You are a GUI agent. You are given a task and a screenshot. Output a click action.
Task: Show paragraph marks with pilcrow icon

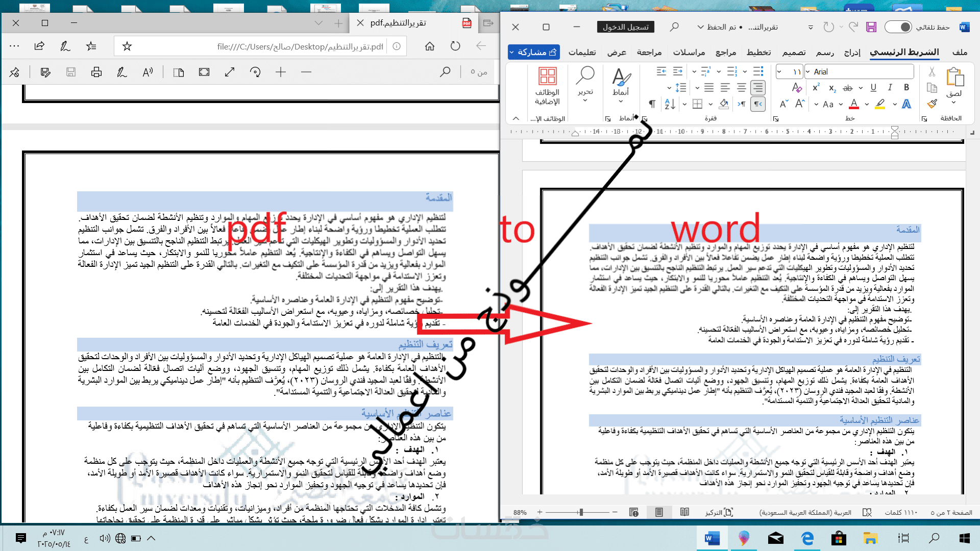click(x=652, y=104)
